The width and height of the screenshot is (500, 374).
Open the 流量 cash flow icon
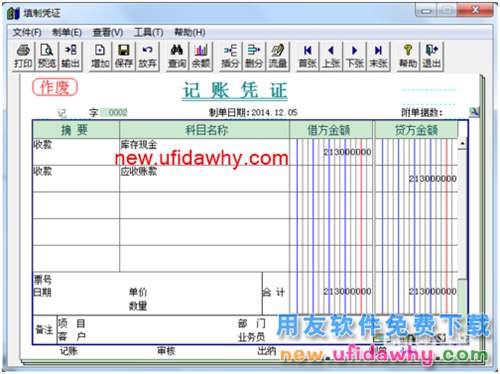[277, 56]
